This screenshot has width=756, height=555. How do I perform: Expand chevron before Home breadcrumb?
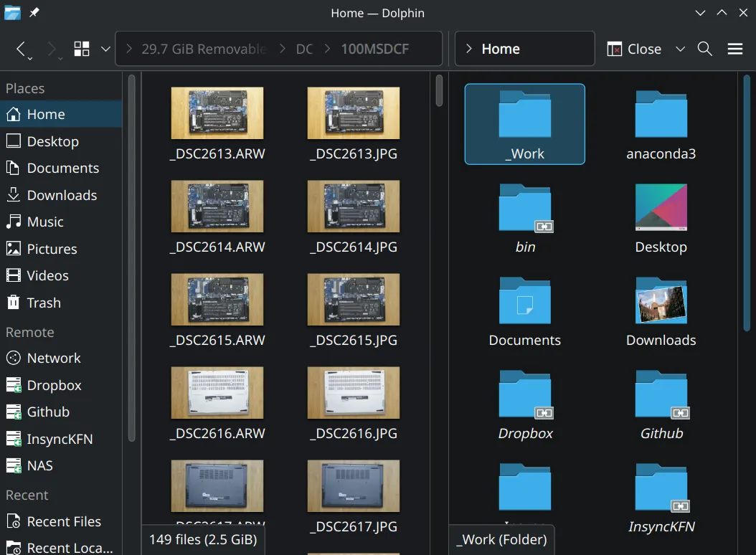pos(468,49)
